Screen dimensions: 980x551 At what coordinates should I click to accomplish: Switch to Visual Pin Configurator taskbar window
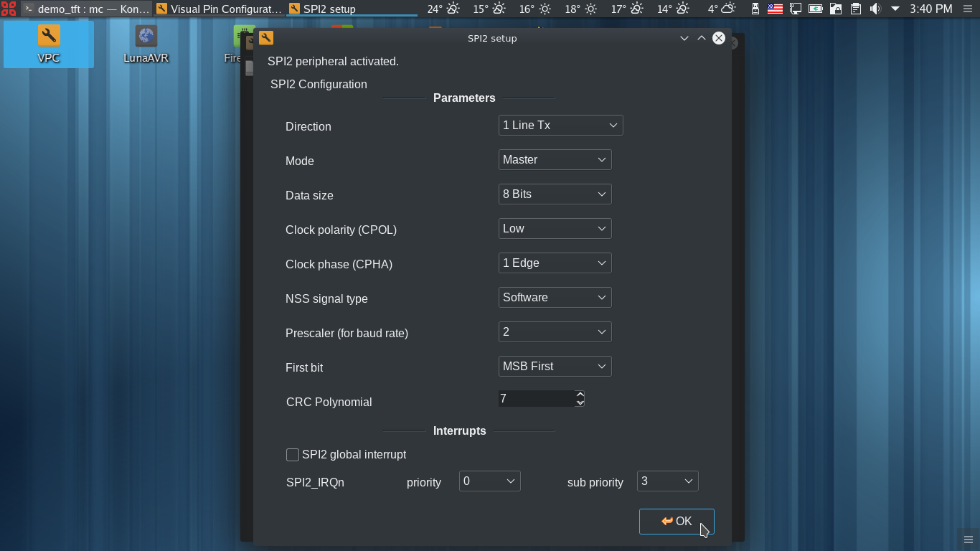point(220,9)
